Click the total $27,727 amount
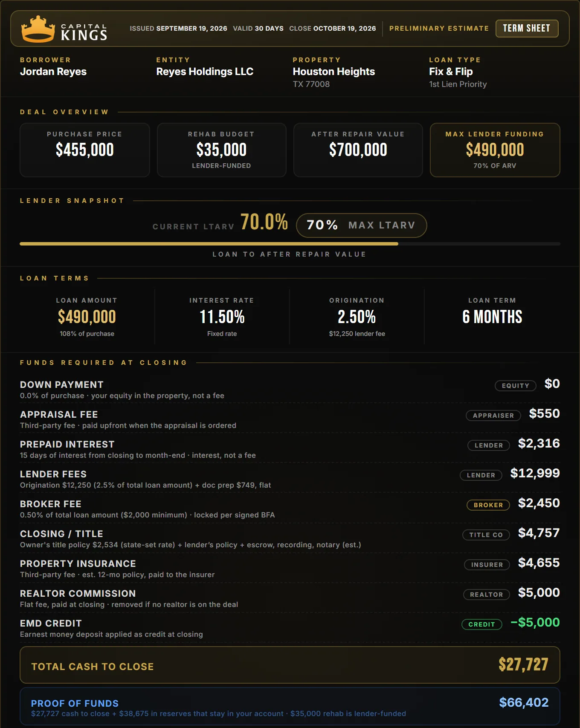 [523, 664]
